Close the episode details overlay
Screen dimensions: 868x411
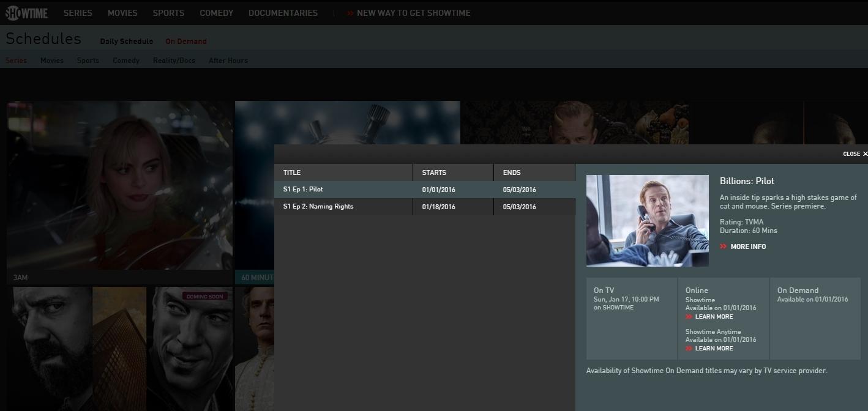pyautogui.click(x=855, y=154)
